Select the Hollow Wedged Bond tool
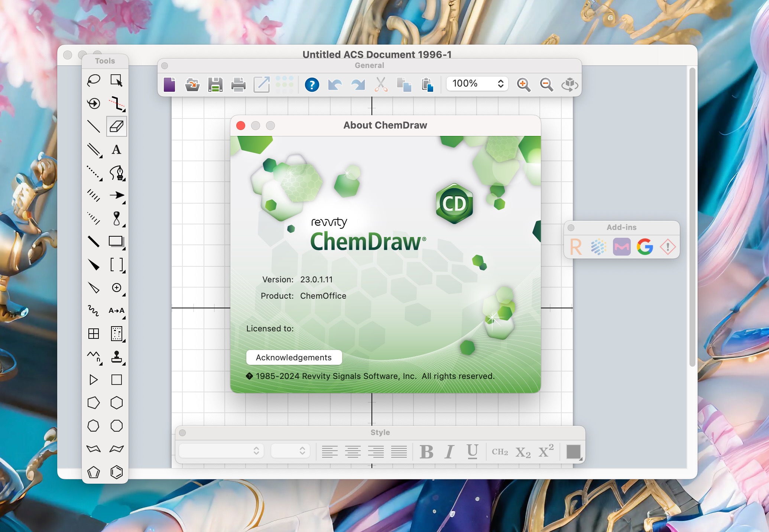 click(x=94, y=288)
